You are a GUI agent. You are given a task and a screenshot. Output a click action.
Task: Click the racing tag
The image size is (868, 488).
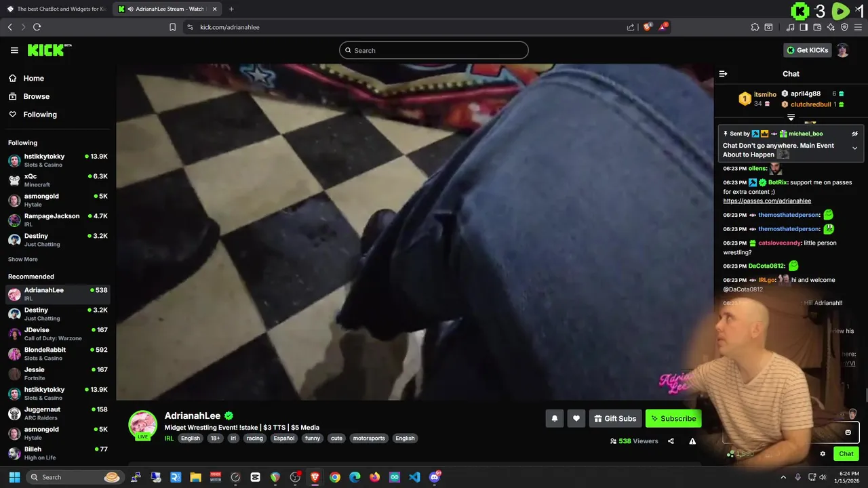coord(254,438)
